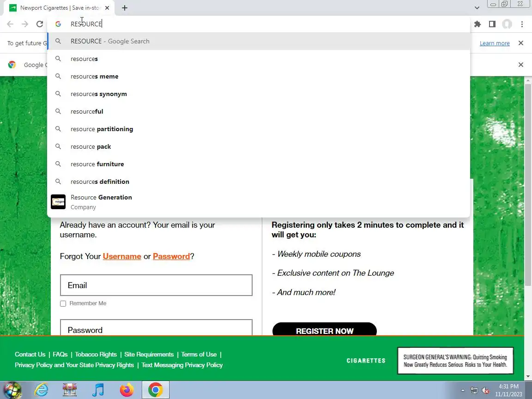
Task: Click the Chrome logo in the notification bar
Action: 12,65
